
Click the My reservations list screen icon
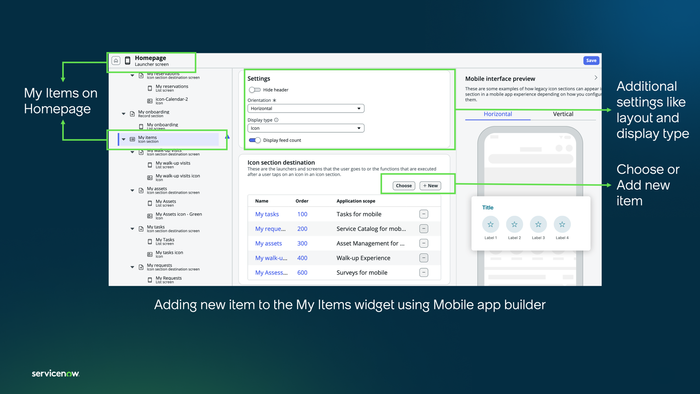point(150,88)
